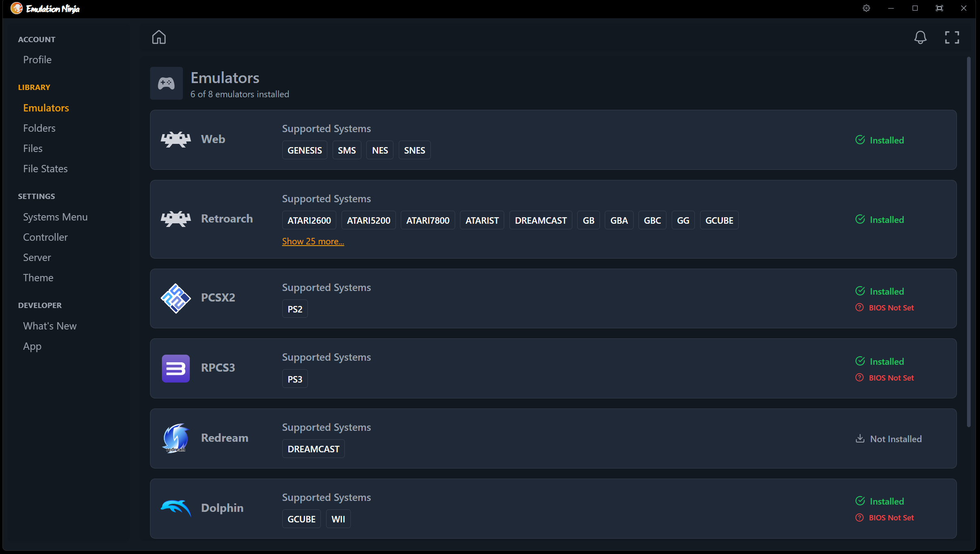Open Theme settings in the sidebar
Image resolution: width=980 pixels, height=554 pixels.
[38, 278]
